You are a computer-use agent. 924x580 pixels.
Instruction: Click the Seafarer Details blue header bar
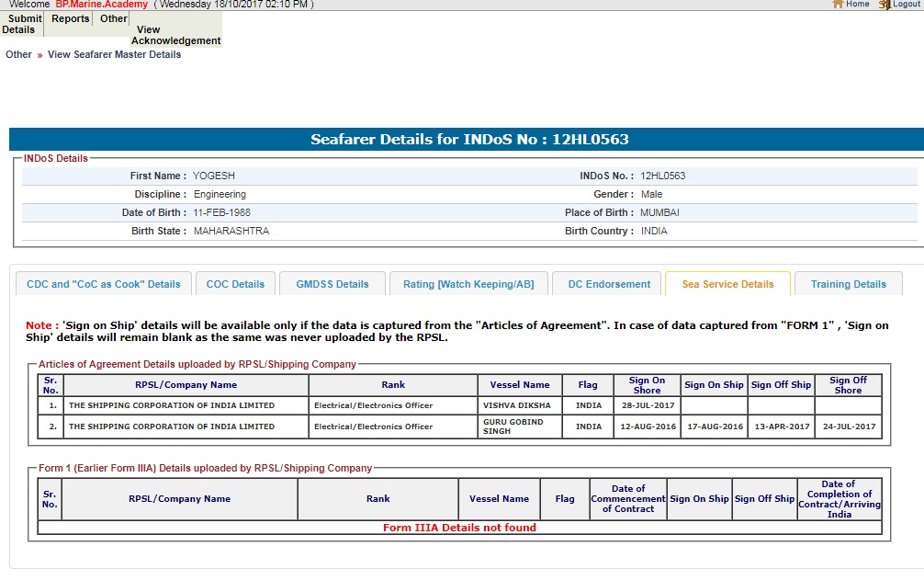[x=468, y=140]
